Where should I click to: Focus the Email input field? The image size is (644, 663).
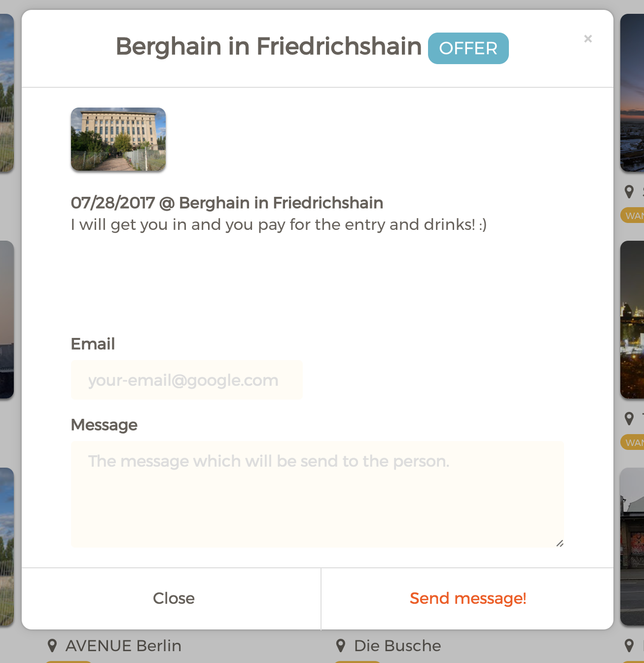(x=186, y=380)
